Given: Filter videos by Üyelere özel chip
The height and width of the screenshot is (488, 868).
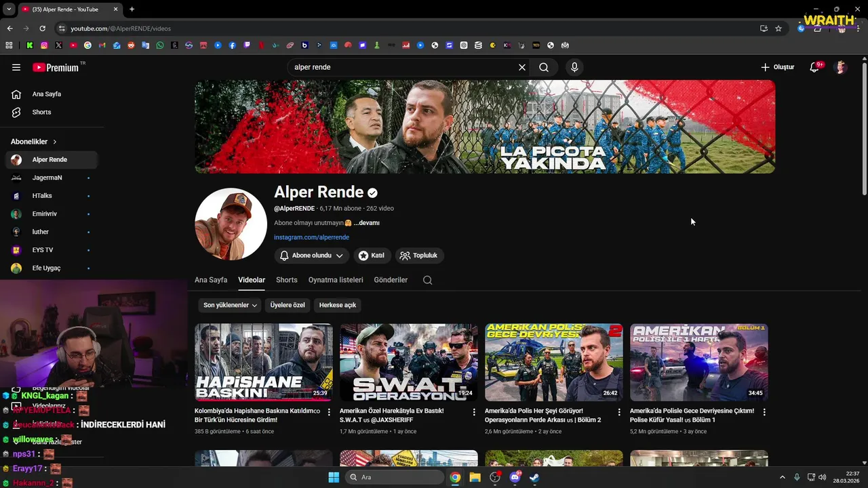Looking at the screenshot, I should [288, 305].
